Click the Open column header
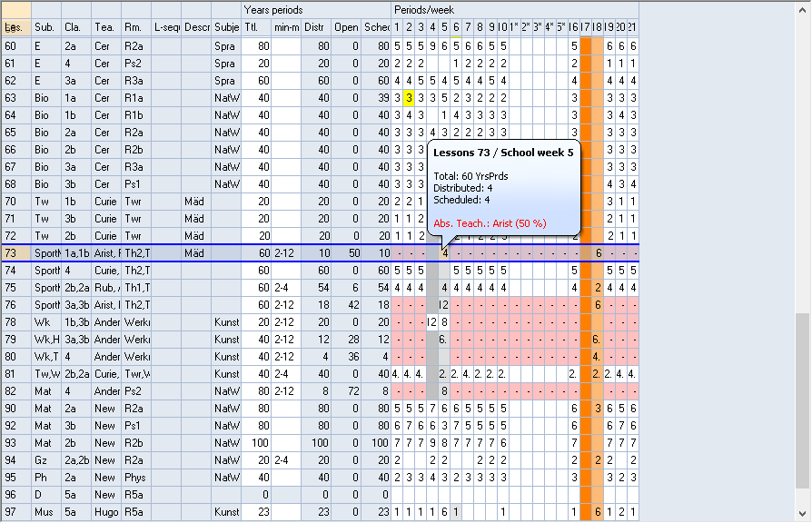 [346, 27]
